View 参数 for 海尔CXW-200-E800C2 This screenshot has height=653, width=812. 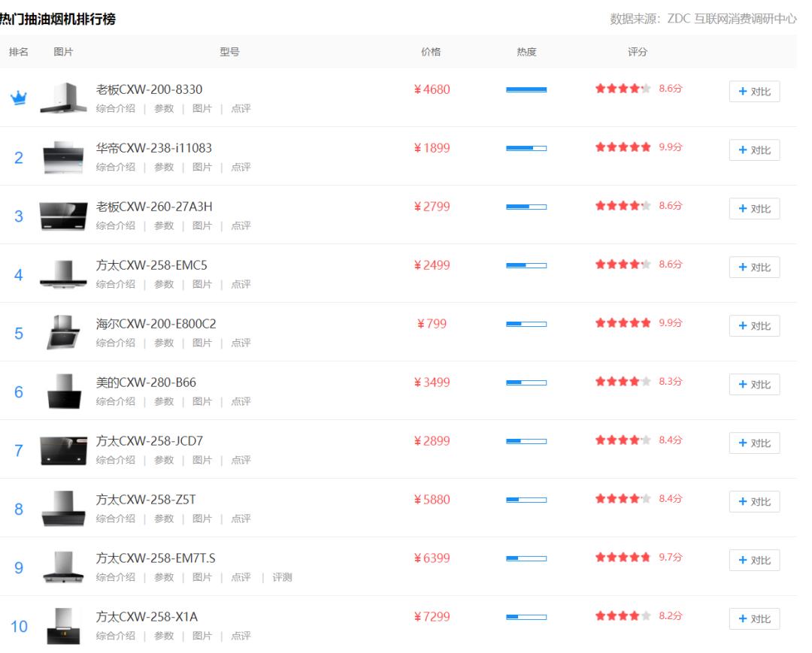pyautogui.click(x=164, y=343)
